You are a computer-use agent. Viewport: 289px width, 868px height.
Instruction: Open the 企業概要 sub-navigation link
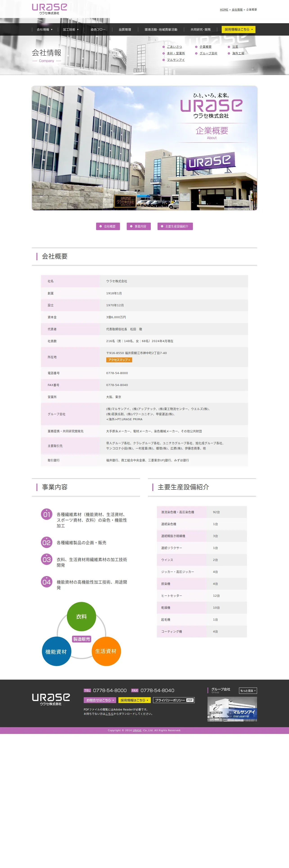point(205,47)
